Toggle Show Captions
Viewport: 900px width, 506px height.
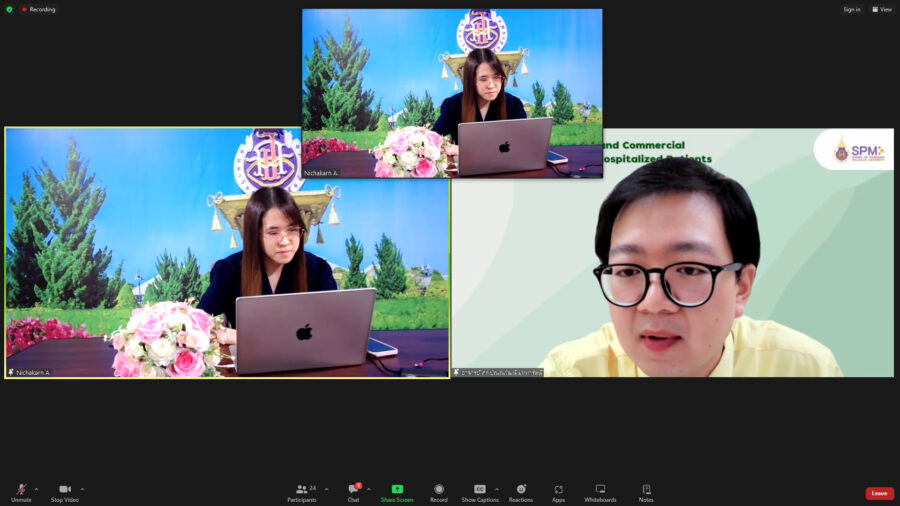click(x=480, y=490)
